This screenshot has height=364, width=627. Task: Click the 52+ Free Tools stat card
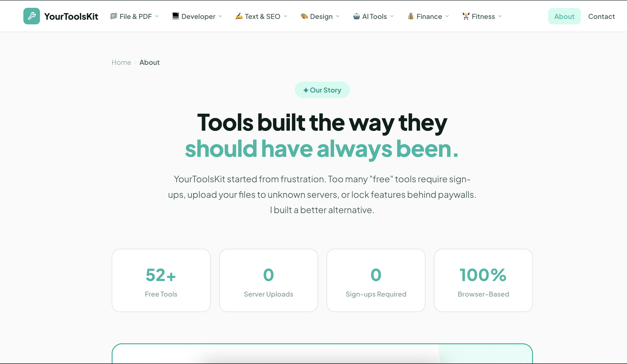point(161,281)
